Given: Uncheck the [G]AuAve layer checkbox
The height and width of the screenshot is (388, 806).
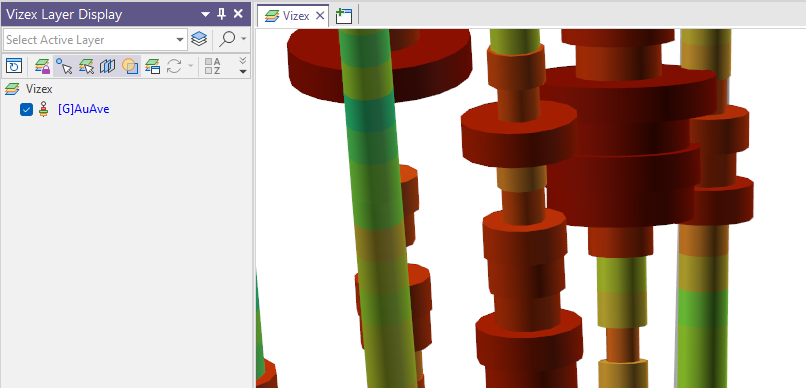Looking at the screenshot, I should tap(26, 109).
